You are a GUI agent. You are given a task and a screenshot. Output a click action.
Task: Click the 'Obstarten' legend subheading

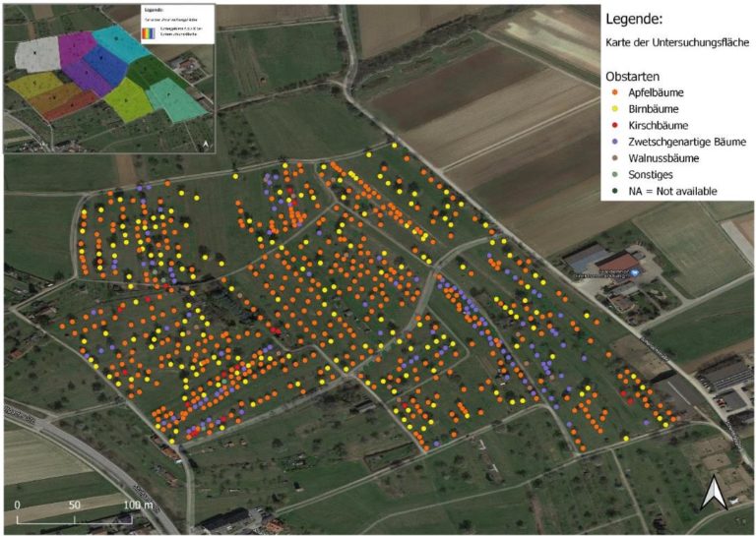[632, 77]
